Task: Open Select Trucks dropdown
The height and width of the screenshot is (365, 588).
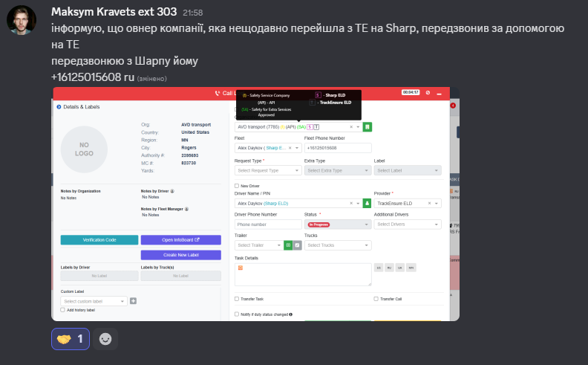Action: coord(338,245)
